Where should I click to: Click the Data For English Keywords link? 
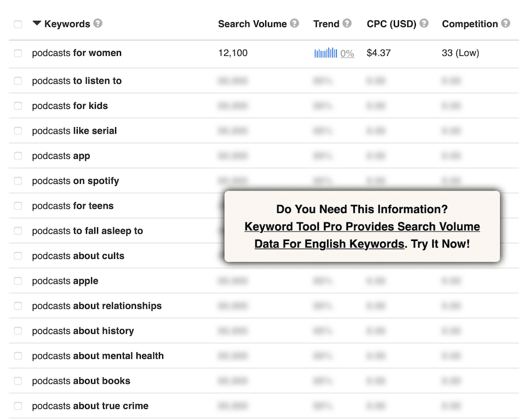point(329,244)
